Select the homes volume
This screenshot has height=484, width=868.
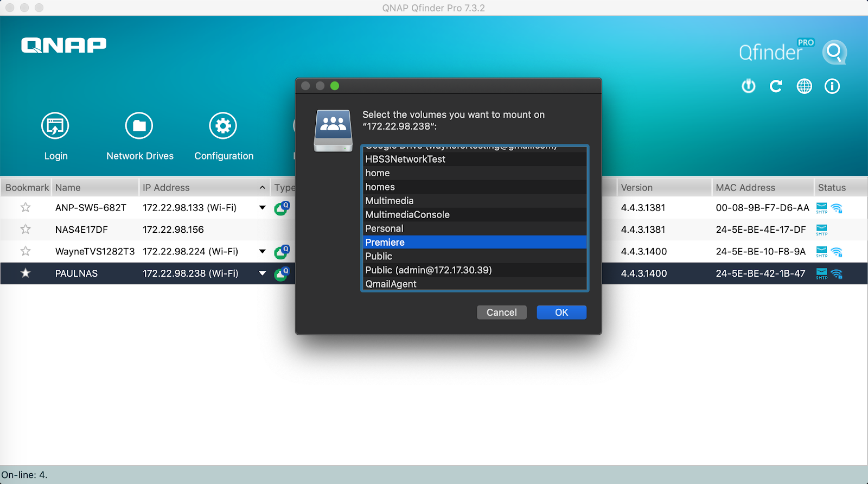point(475,187)
